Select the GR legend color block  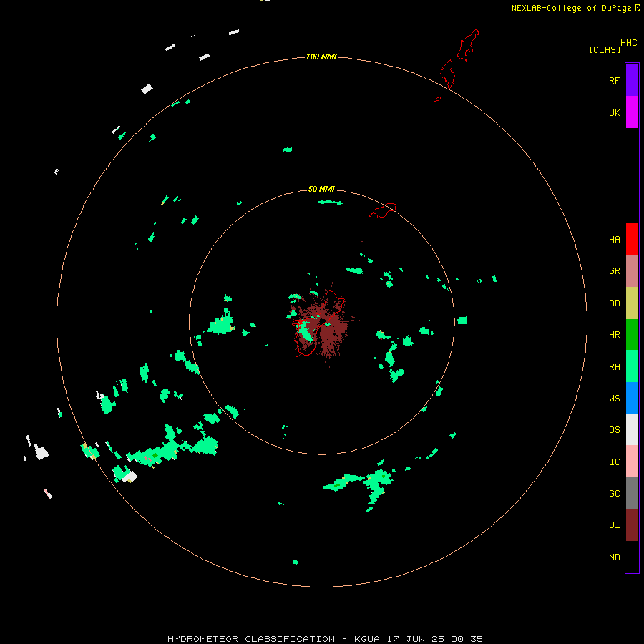[632, 271]
